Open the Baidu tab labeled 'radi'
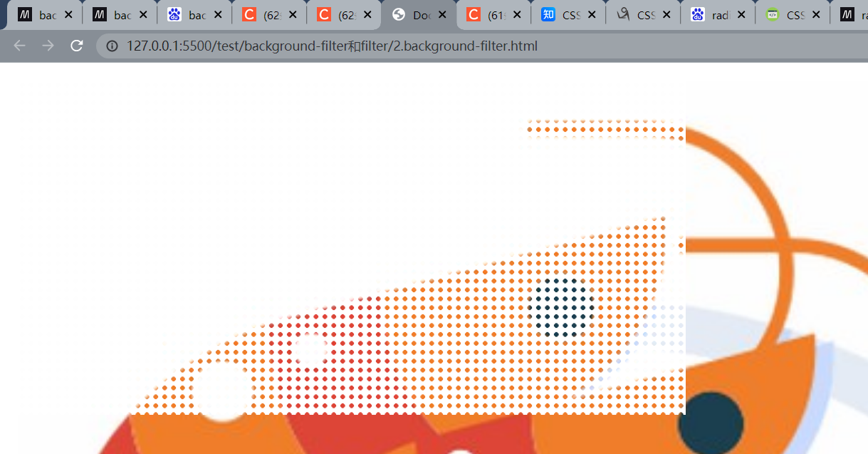The height and width of the screenshot is (454, 868). click(x=717, y=15)
